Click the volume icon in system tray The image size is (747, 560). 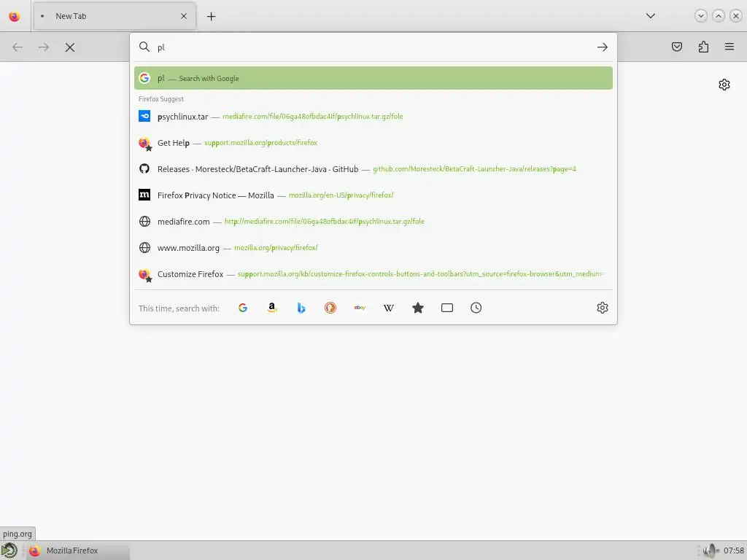pyautogui.click(x=711, y=551)
